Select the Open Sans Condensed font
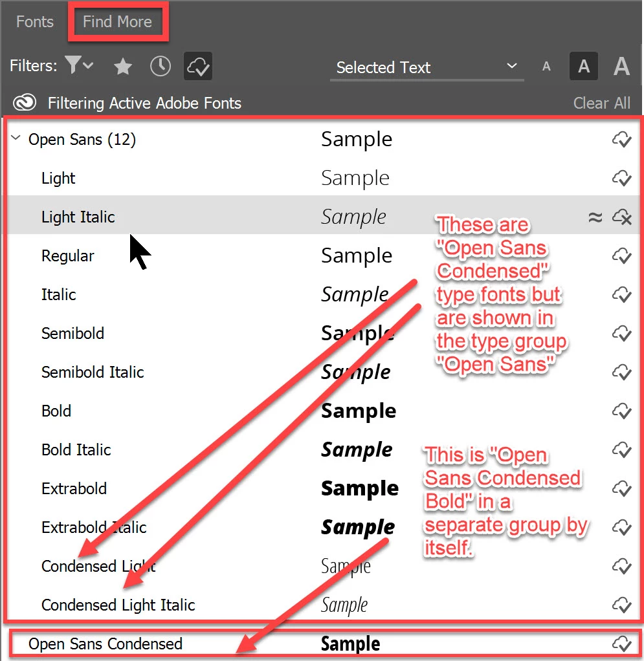 (105, 644)
